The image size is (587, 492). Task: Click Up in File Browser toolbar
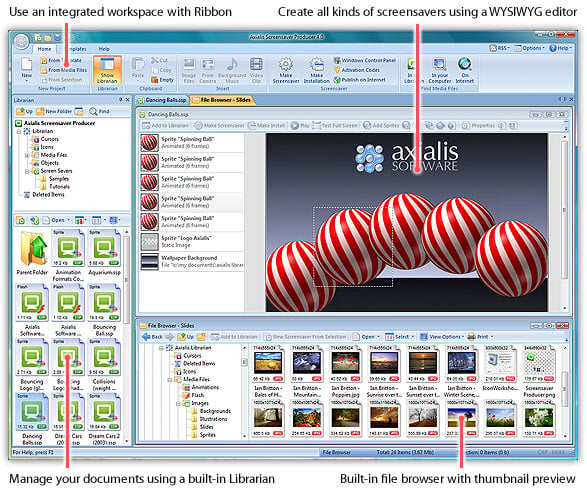tap(186, 337)
